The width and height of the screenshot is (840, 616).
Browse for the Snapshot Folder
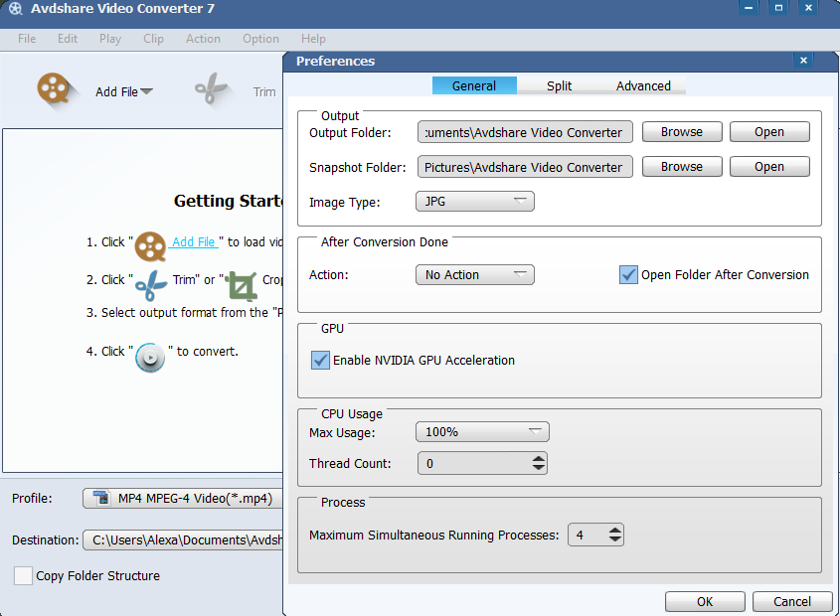click(x=682, y=167)
